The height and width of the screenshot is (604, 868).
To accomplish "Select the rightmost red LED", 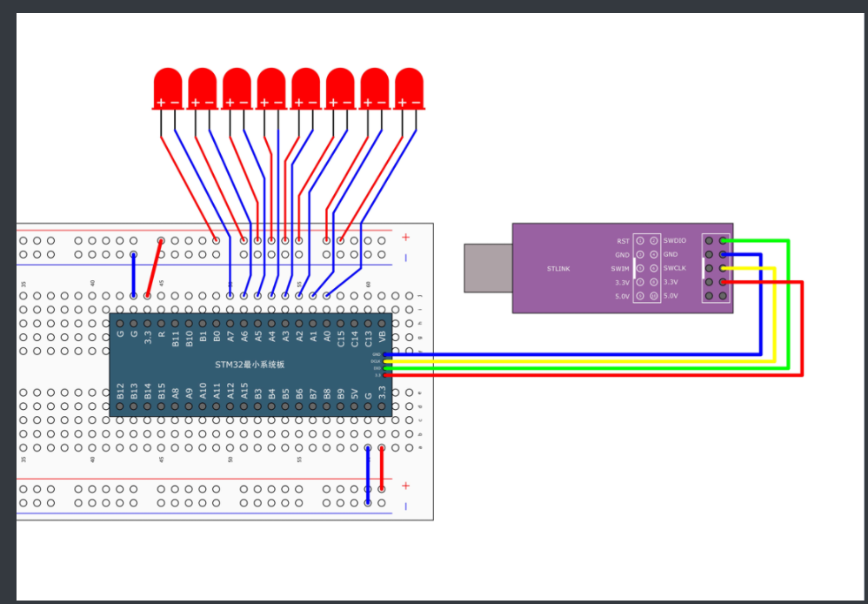I will tap(409, 89).
